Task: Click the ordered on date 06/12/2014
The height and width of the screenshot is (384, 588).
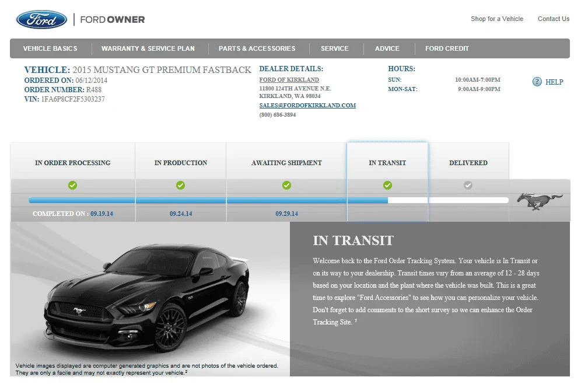Action: (92, 81)
